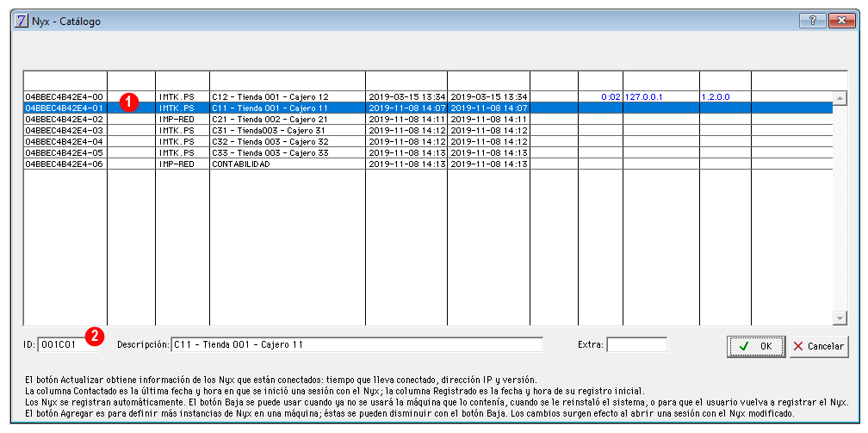Image resolution: width=868 pixels, height=433 pixels.
Task: Select row 04BBEC4B42E4-00
Action: tap(428, 97)
